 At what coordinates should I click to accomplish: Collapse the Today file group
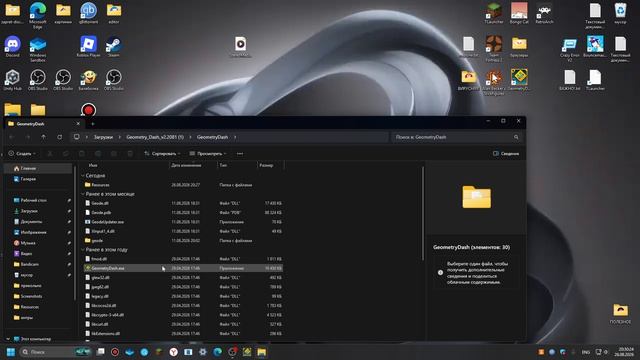tap(83, 176)
